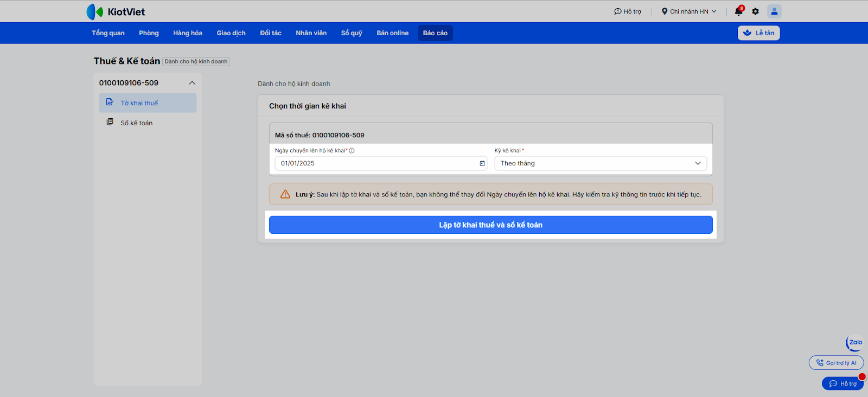Open the Bán online menu
The height and width of the screenshot is (397, 868).
pyautogui.click(x=393, y=33)
